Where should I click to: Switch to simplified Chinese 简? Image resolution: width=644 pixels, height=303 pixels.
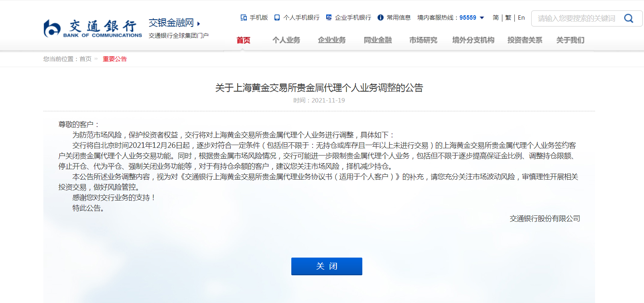[x=496, y=18]
